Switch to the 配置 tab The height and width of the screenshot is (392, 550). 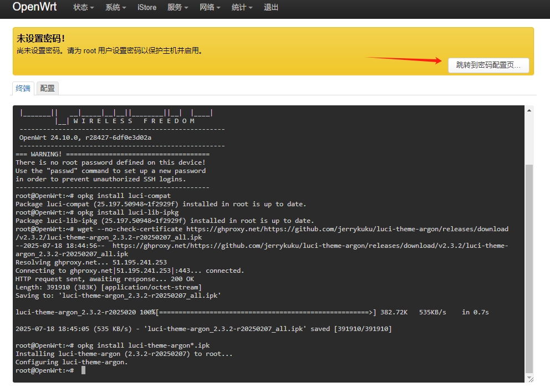pyautogui.click(x=47, y=88)
